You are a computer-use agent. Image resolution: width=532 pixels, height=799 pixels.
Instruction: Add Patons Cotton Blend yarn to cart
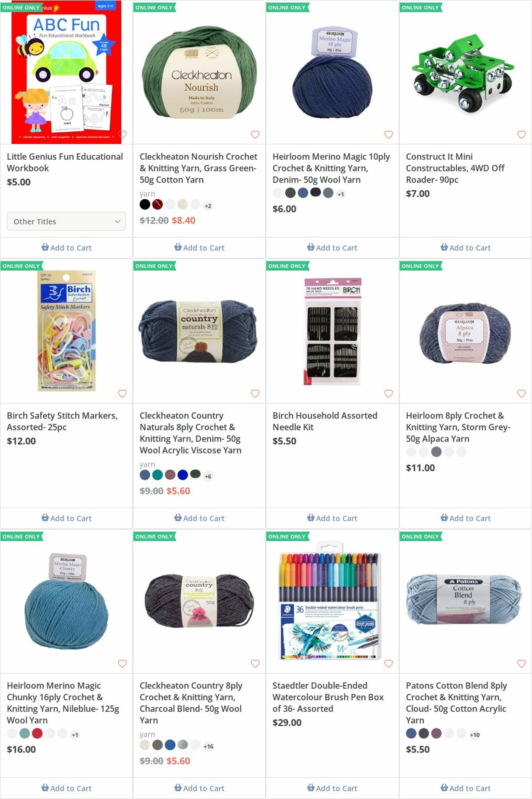pyautogui.click(x=465, y=788)
